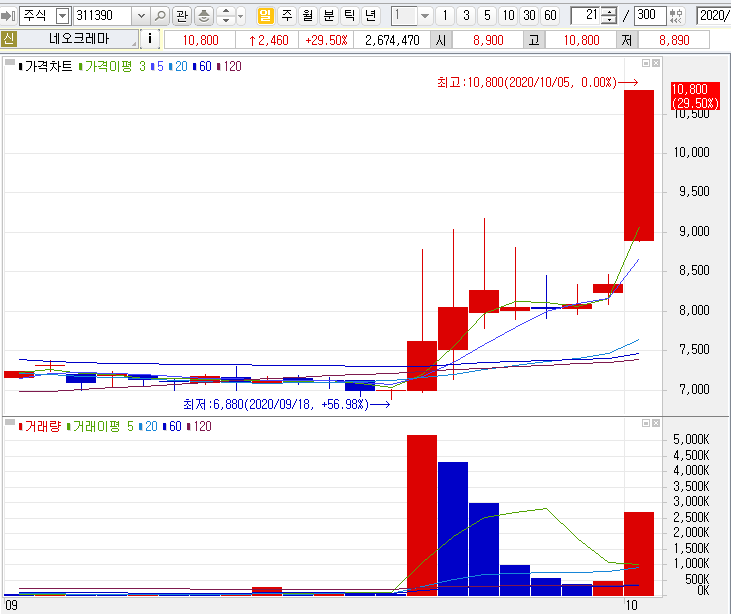Image resolution: width=731 pixels, height=614 pixels.
Task: Select the 일 daily chart period
Action: pos(265,16)
